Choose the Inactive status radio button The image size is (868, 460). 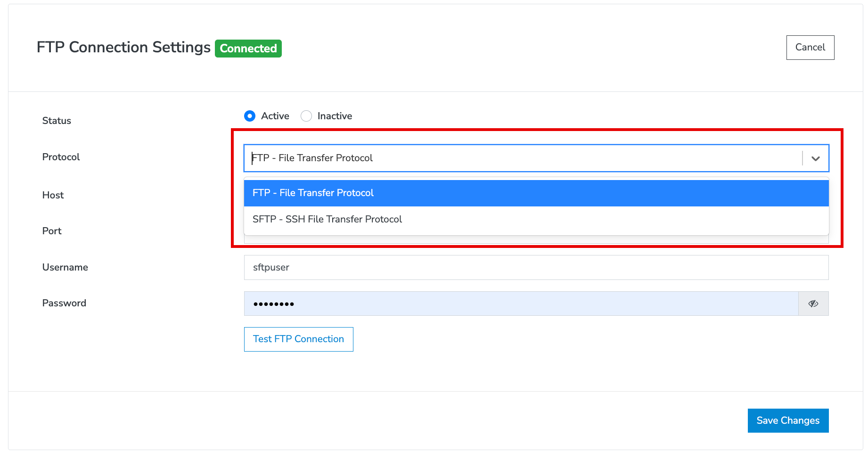tap(306, 116)
